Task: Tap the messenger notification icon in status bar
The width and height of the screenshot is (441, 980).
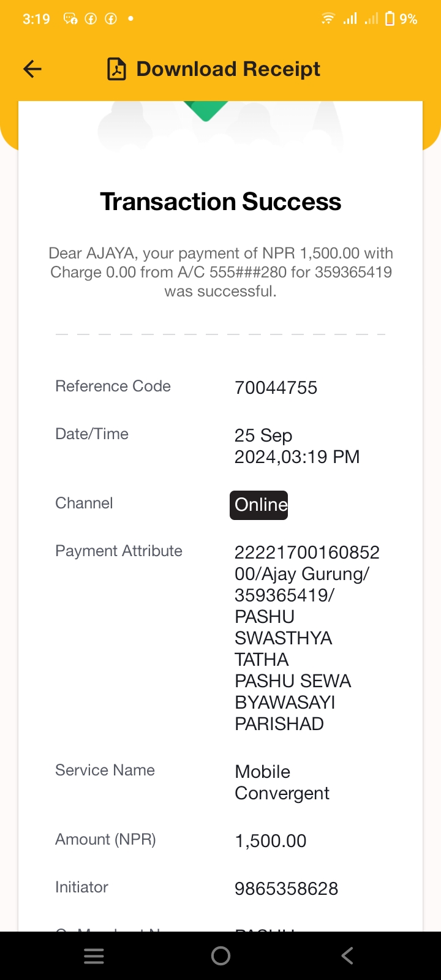Action: click(x=70, y=19)
